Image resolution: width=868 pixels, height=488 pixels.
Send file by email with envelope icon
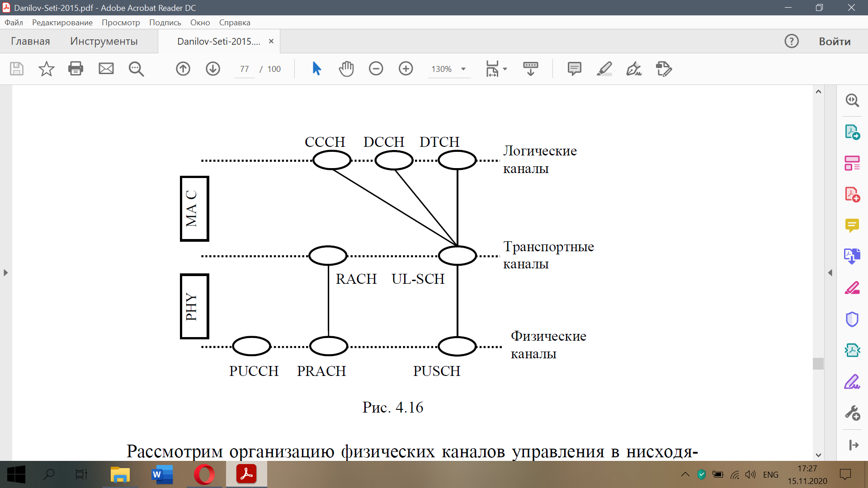click(106, 69)
